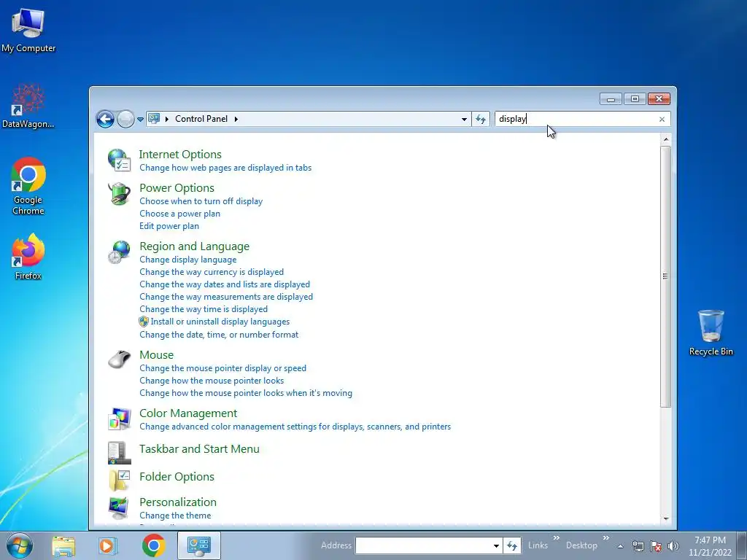Click the vertical scrollbar thumb
The image size is (747, 560).
tap(665, 276)
